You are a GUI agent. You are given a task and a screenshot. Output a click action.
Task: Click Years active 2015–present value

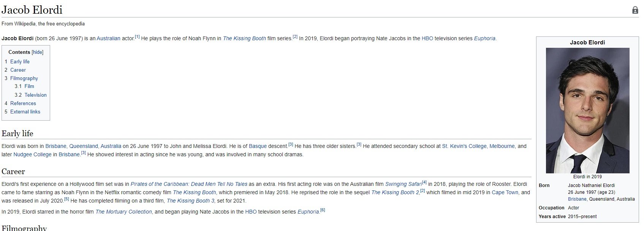(x=582, y=217)
